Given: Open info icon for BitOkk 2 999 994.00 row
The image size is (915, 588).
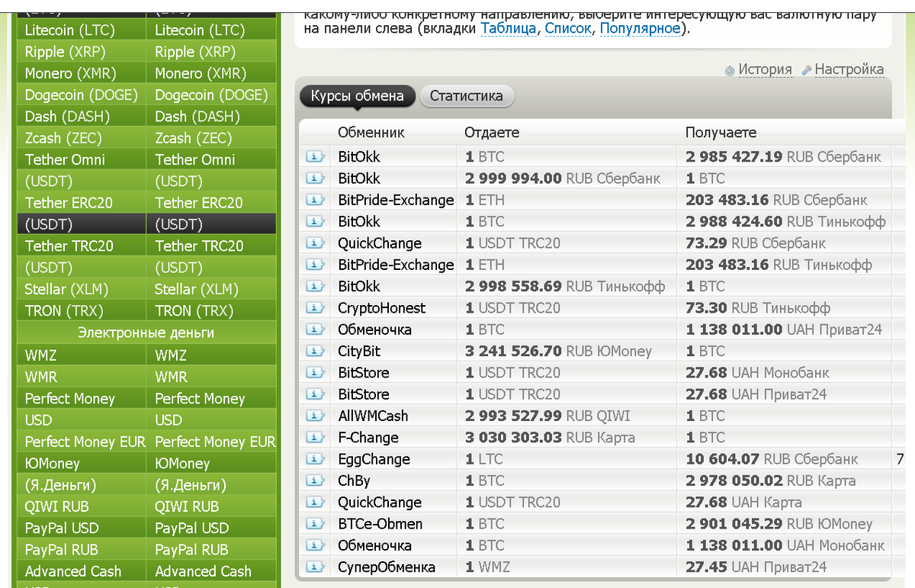Looking at the screenshot, I should coord(315,178).
